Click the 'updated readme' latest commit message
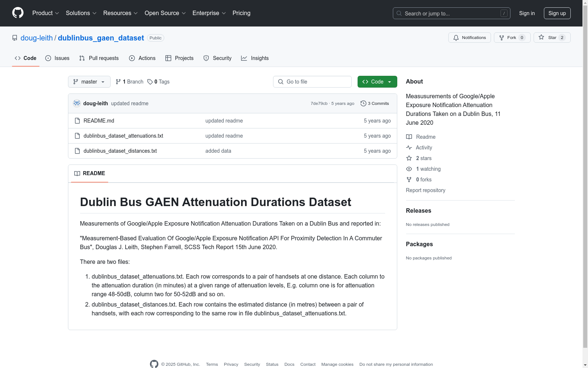This screenshot has height=368, width=588. tap(130, 103)
